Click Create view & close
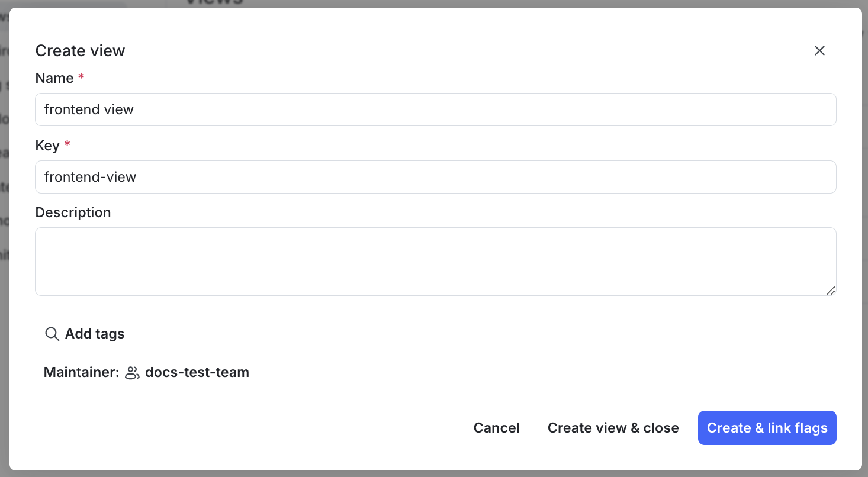868x477 pixels. (x=613, y=427)
